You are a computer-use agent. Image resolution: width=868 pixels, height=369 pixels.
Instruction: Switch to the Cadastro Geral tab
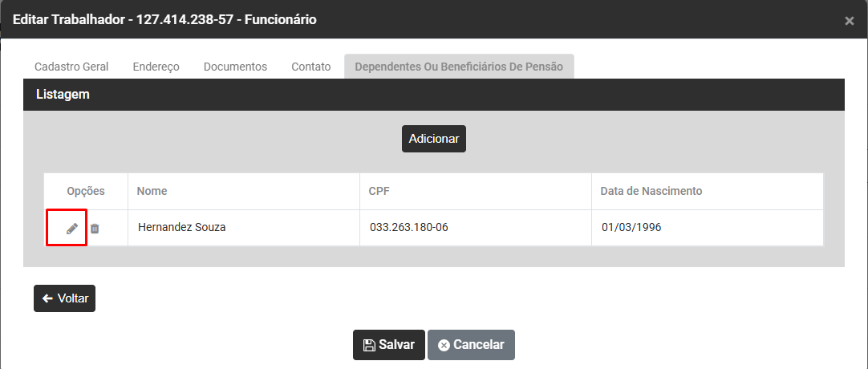[71, 67]
